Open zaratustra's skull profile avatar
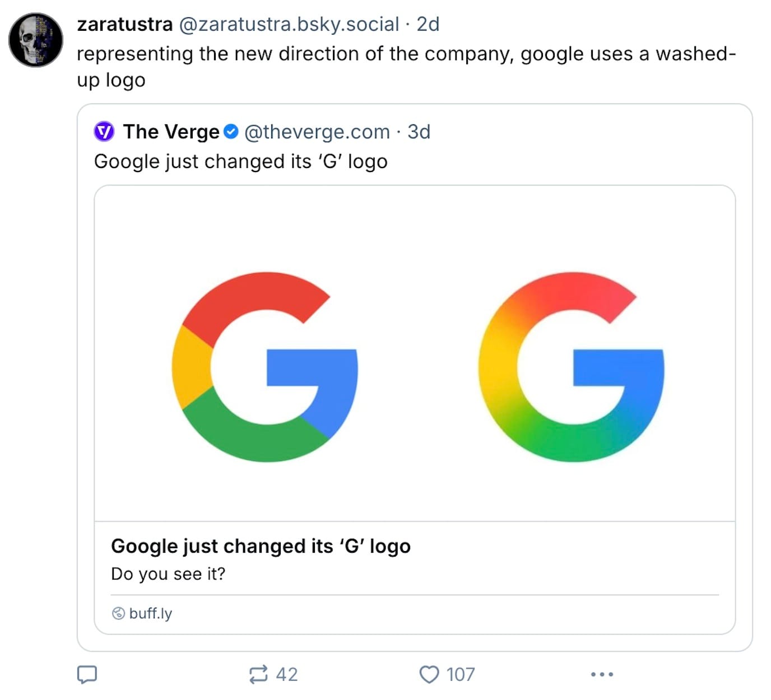Image resolution: width=771 pixels, height=700 pixels. (36, 40)
